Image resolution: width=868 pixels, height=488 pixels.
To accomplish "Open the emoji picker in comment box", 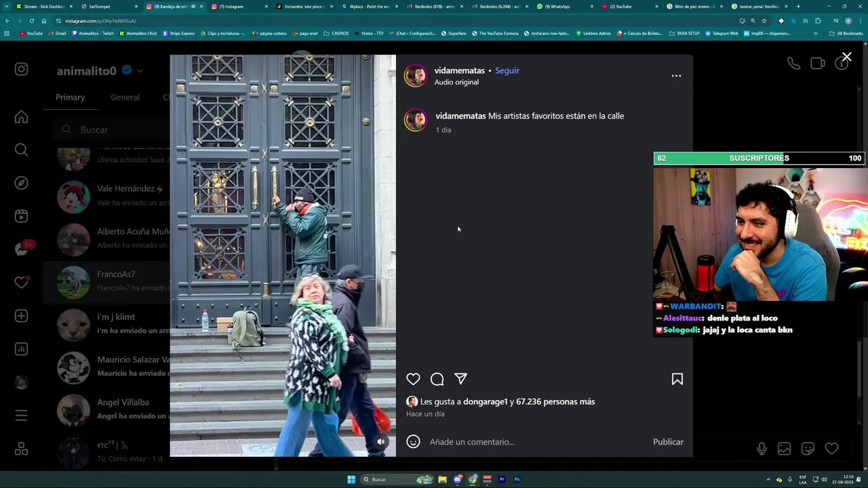I will coord(413,442).
